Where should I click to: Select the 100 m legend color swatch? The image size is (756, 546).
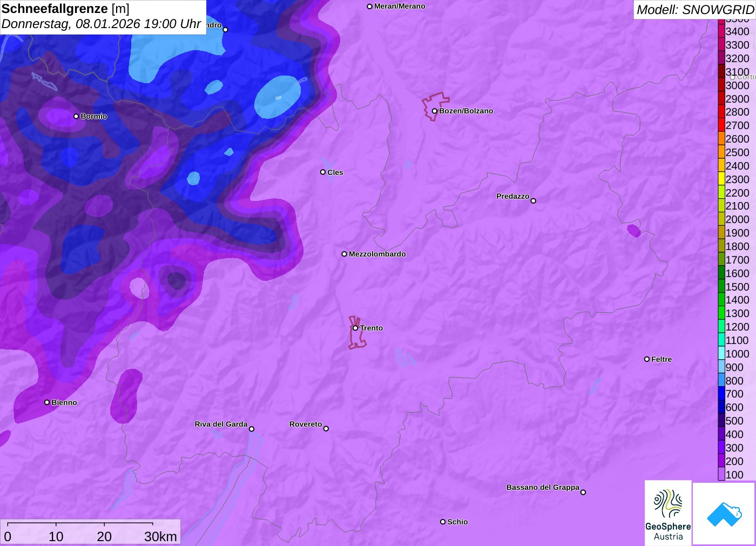pyautogui.click(x=721, y=474)
